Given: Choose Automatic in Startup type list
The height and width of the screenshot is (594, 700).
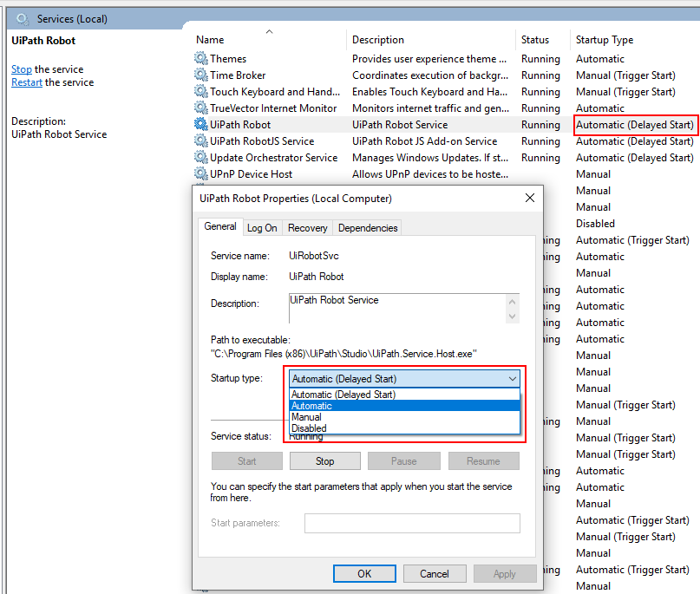Looking at the screenshot, I should pos(404,406).
